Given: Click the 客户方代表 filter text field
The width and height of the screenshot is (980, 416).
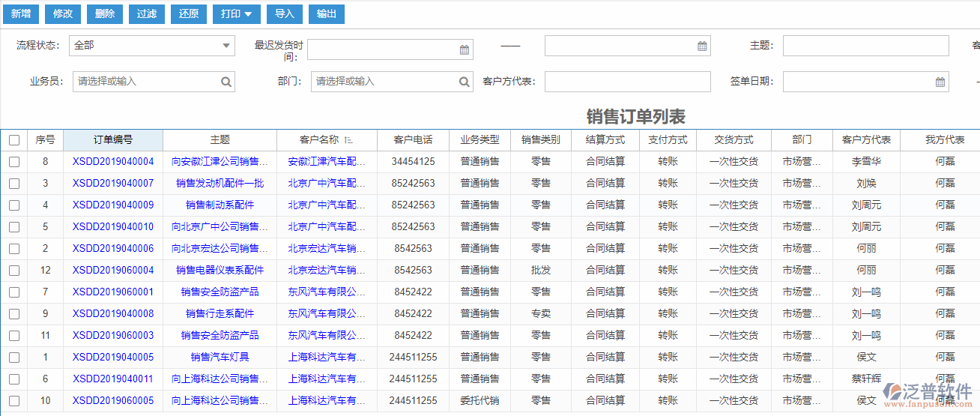Looking at the screenshot, I should pyautogui.click(x=627, y=82).
